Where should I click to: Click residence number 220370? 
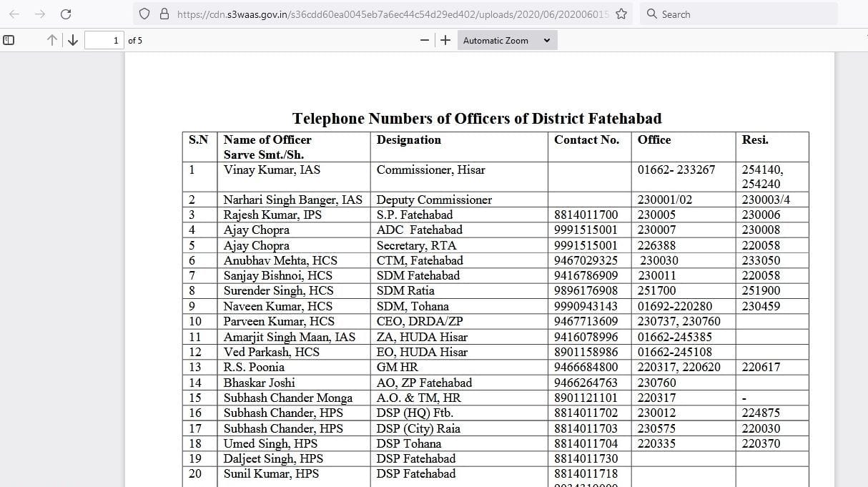[x=761, y=443]
